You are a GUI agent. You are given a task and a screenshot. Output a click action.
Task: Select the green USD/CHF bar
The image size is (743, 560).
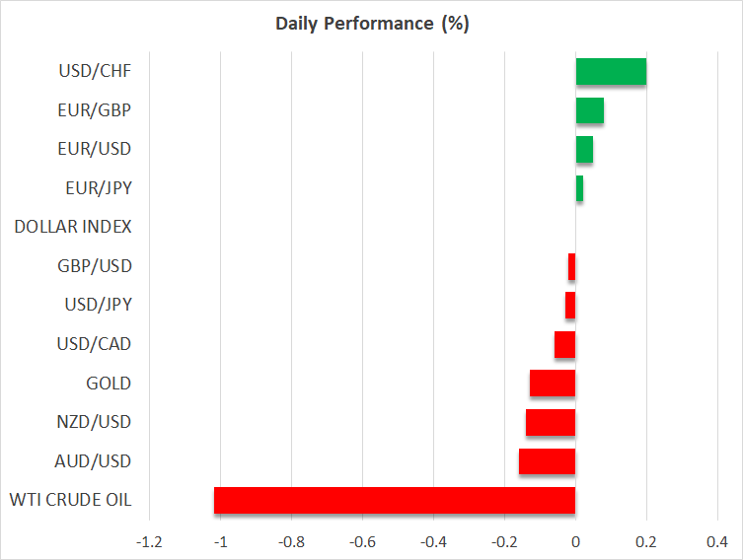(x=611, y=71)
